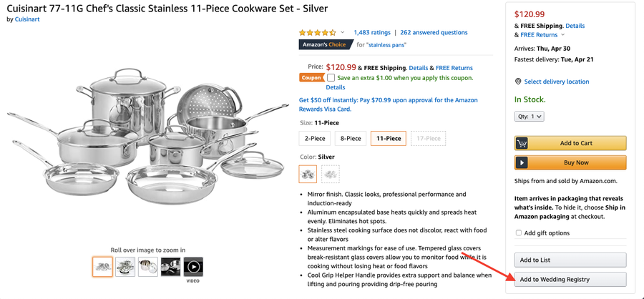Click the Amazon's Choice badge
The width and height of the screenshot is (644, 299).
[x=326, y=45]
